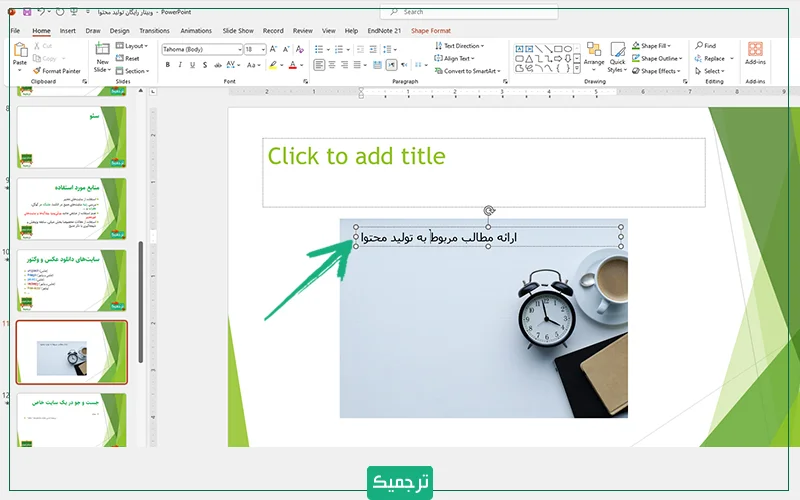Open the Layout dropdown
Image resolution: width=800 pixels, height=500 pixels.
pyautogui.click(x=132, y=45)
